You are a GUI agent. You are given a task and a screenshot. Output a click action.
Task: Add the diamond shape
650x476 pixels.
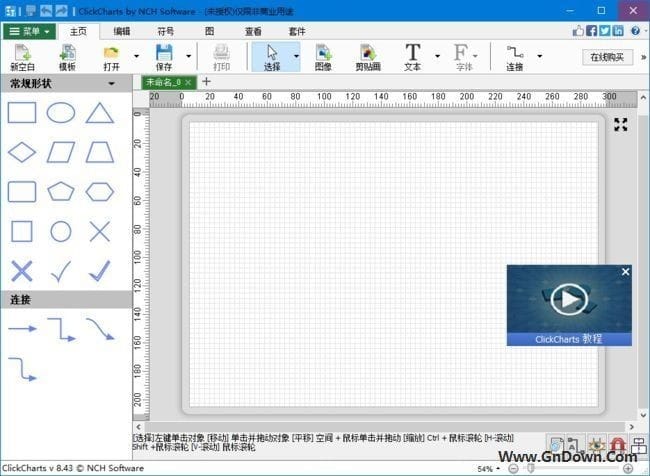[x=22, y=152]
